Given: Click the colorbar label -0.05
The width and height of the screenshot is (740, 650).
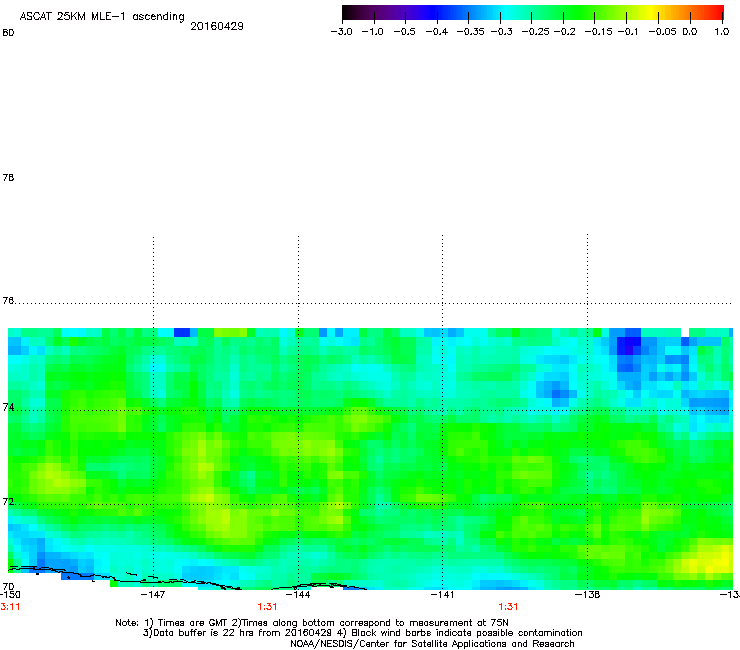Looking at the screenshot, I should pos(662,32).
